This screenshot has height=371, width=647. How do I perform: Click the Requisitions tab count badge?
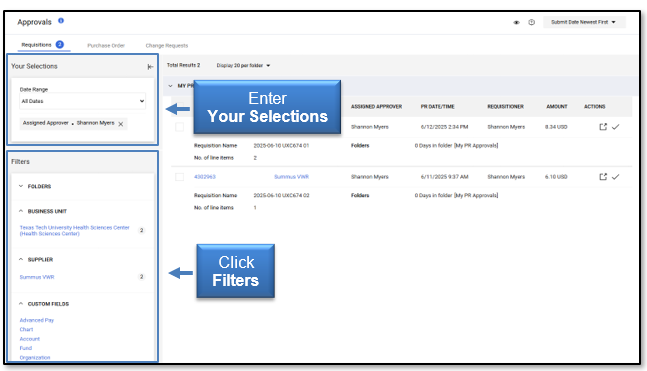60,44
